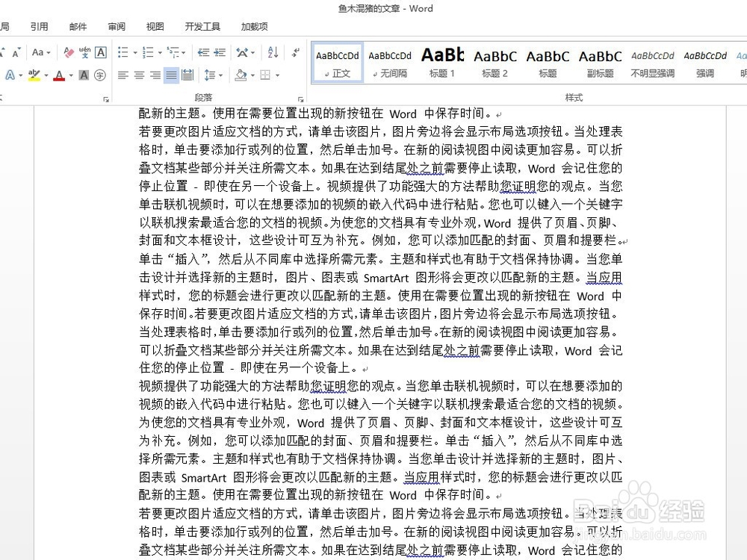Sort text with A-Z icon
Screen dimensions: 747x560
pos(273,52)
